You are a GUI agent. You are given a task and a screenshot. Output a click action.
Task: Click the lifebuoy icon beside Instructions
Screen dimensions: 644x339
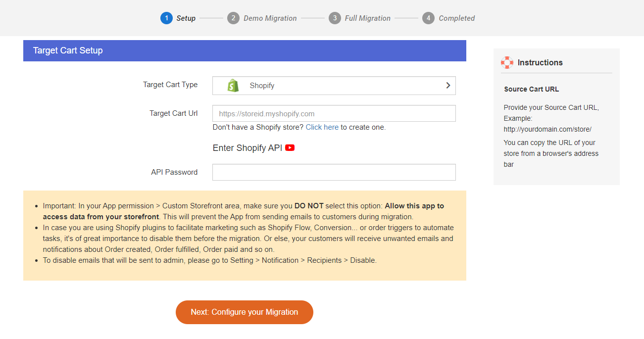507,62
